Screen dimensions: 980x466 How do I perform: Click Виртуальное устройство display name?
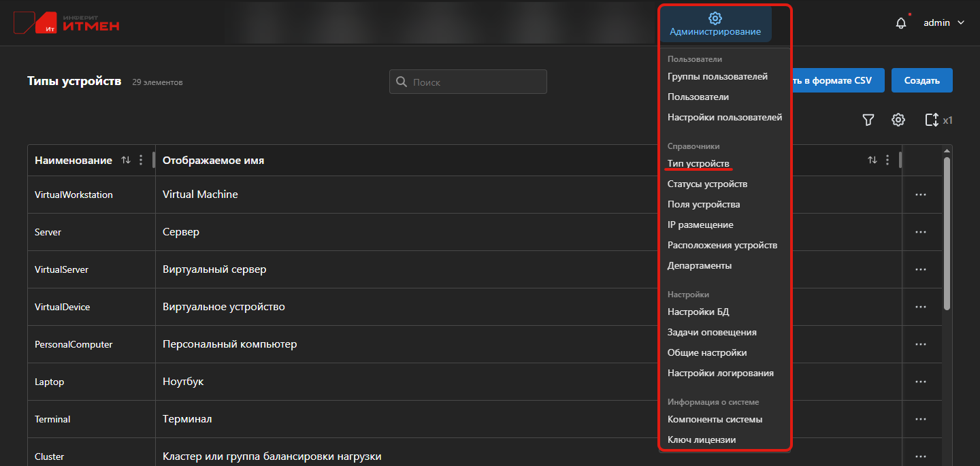[x=224, y=307]
